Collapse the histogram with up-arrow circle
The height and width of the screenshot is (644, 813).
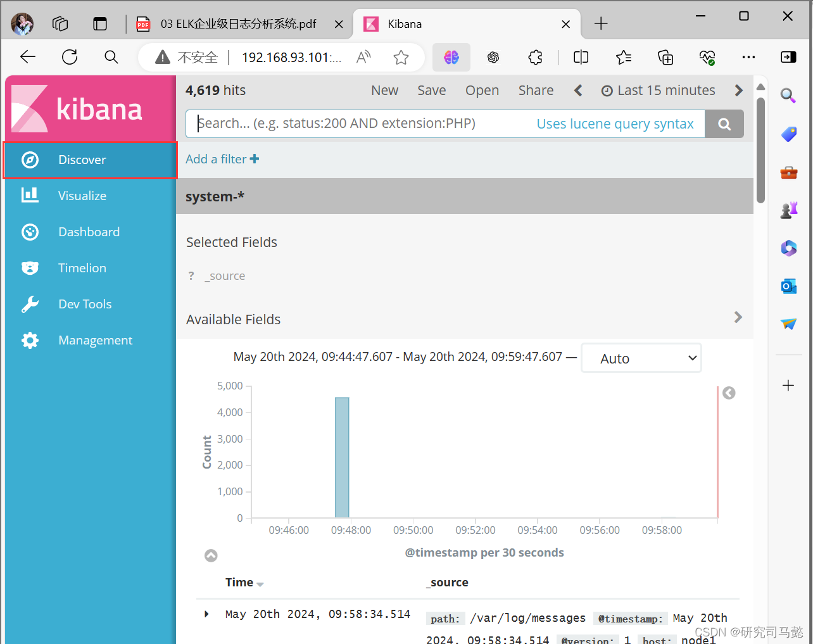tap(211, 555)
